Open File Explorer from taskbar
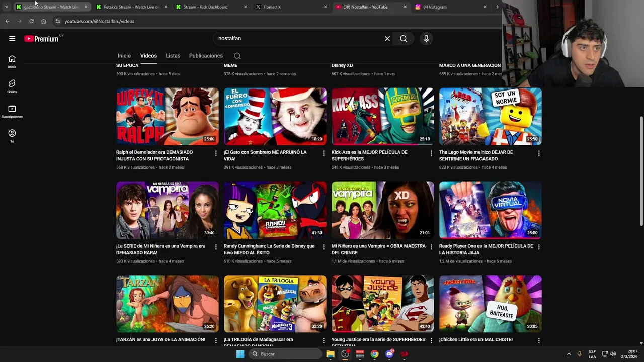 click(330, 354)
